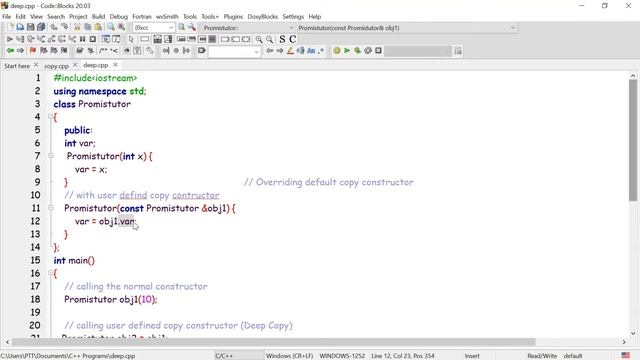Click the Break debugger (pause) icon
640x360 pixels.
[x=82, y=39]
